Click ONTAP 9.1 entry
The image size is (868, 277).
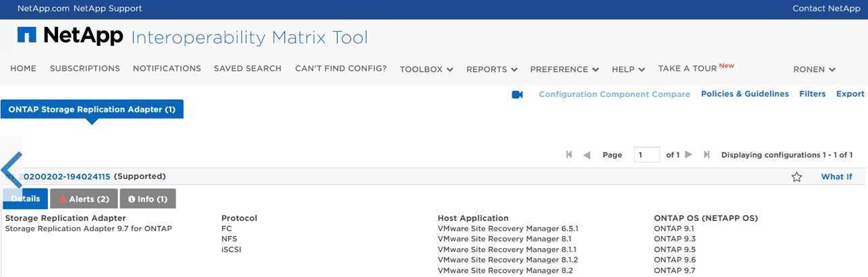coord(674,228)
